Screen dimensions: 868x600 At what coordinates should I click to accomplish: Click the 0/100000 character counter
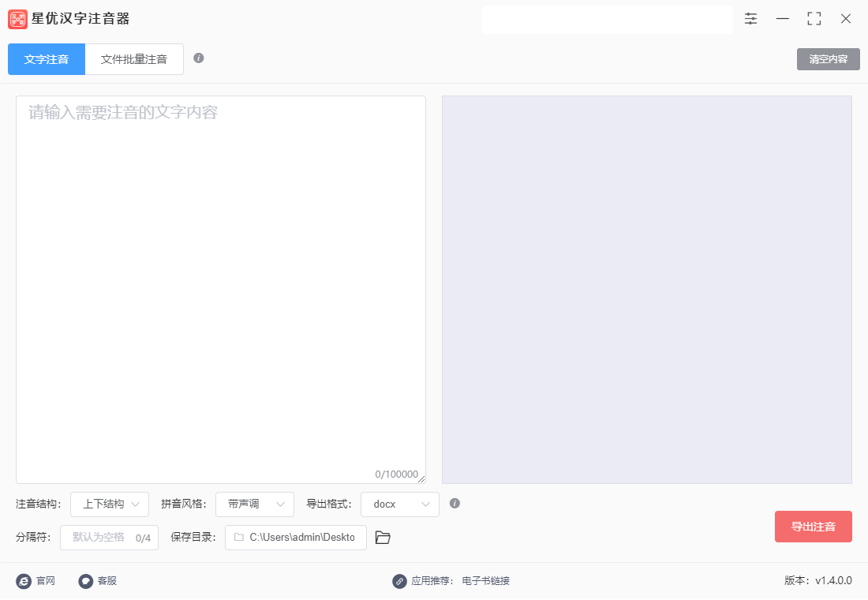pos(396,474)
